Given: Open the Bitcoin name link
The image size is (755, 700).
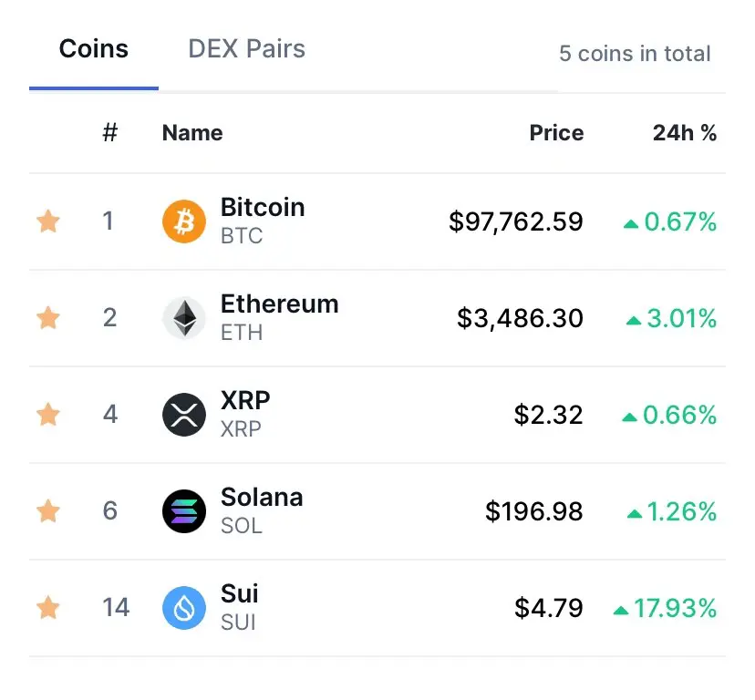Looking at the screenshot, I should 263,208.
